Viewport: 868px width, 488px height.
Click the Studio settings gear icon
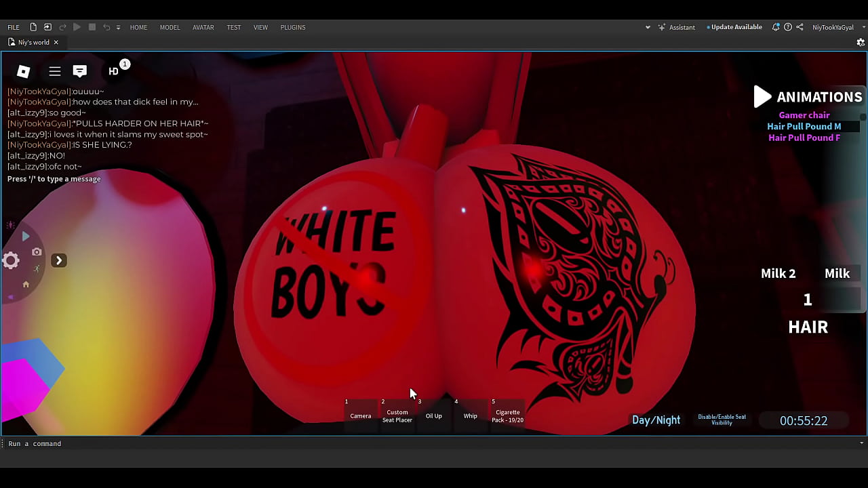tap(861, 42)
